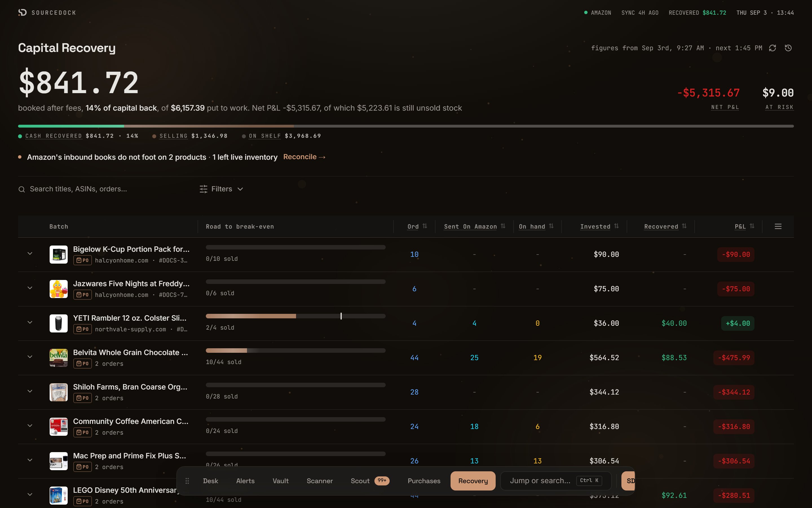The image size is (812, 508).
Task: Click the Net P&L label
Action: (x=725, y=107)
